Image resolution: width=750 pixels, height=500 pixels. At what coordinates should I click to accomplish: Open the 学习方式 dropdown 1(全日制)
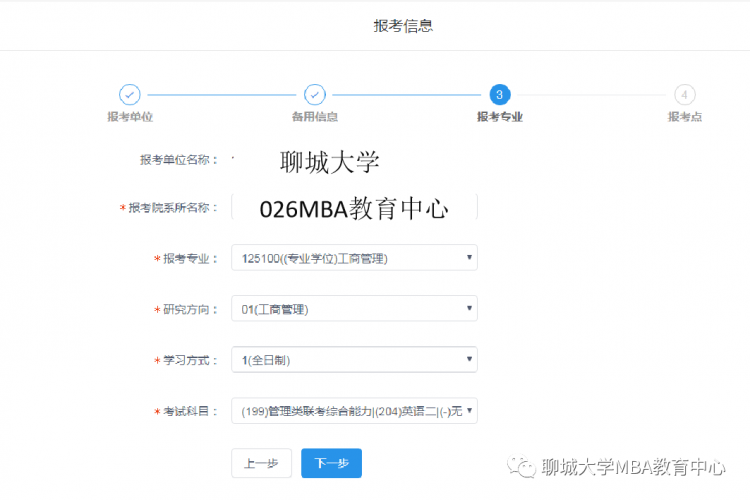pos(354,359)
